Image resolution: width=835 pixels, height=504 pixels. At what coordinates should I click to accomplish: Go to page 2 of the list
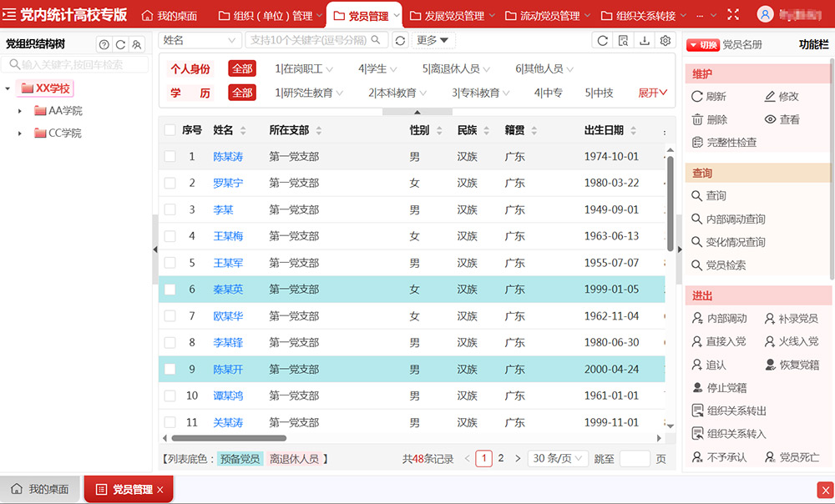pos(500,458)
